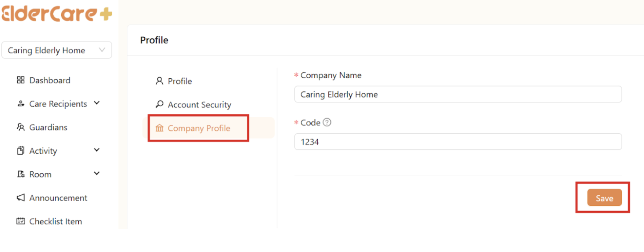Click the Save button
Screen dimensions: 644x252
(x=604, y=198)
